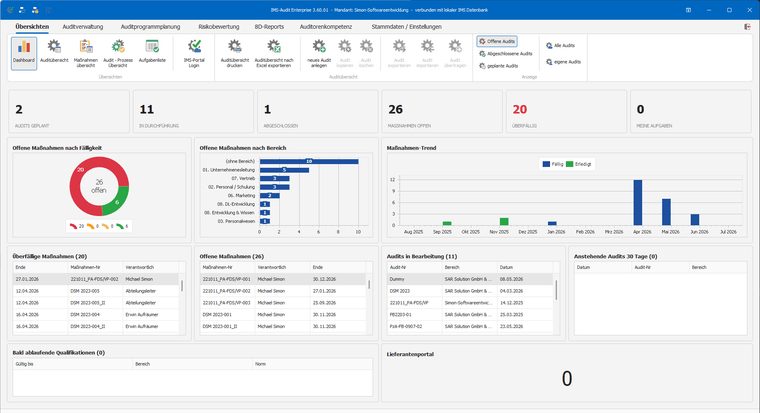Open the 8D-Reports tab

pyautogui.click(x=269, y=27)
